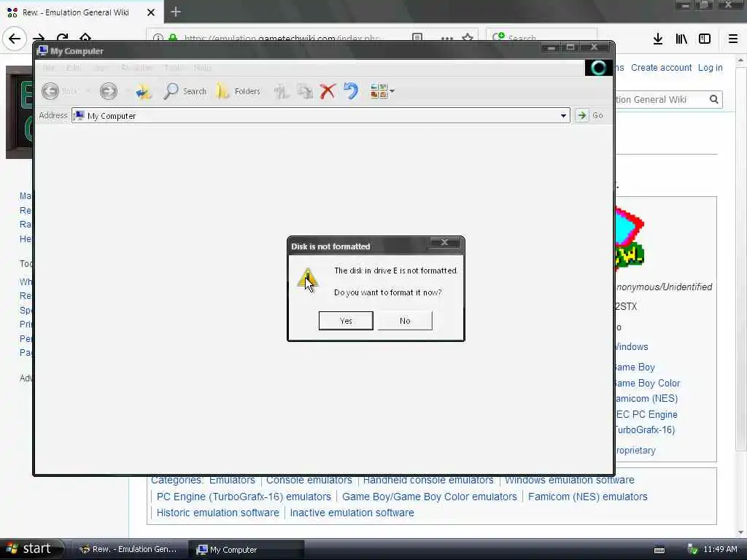Viewport: 747px width, 560px height.
Task: Click the browser search box field
Action: pos(542,37)
